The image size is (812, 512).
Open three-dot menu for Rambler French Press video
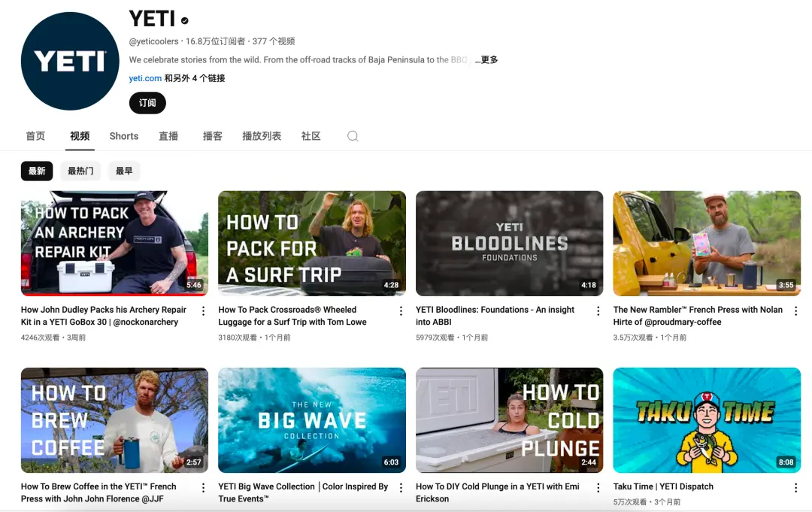pyautogui.click(x=795, y=311)
